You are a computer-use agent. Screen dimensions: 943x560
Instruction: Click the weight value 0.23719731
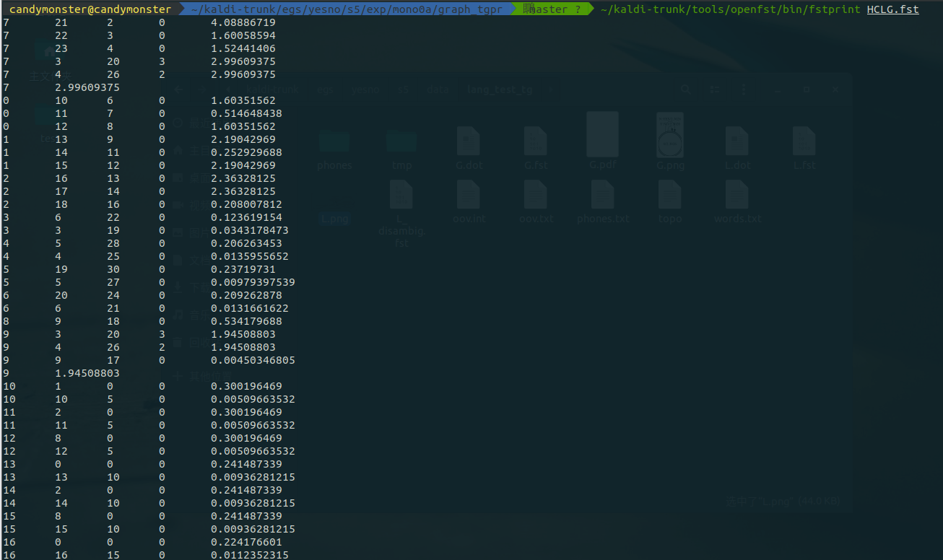point(243,269)
